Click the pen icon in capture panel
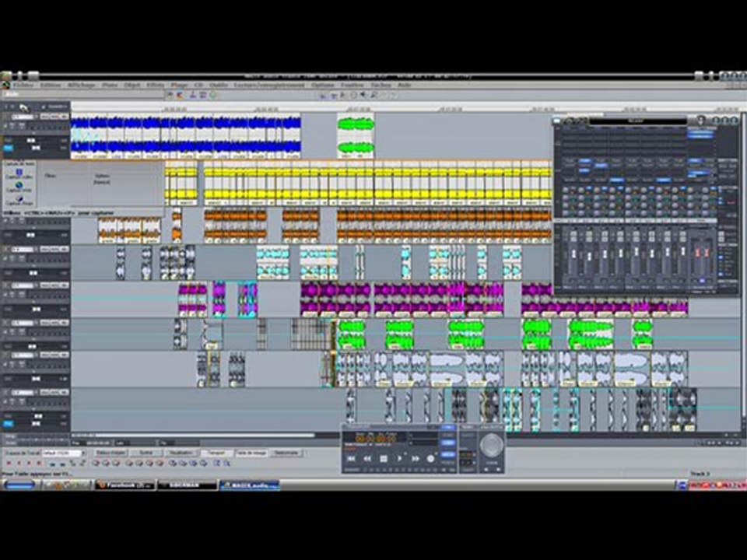747x560 pixels. 19,198
